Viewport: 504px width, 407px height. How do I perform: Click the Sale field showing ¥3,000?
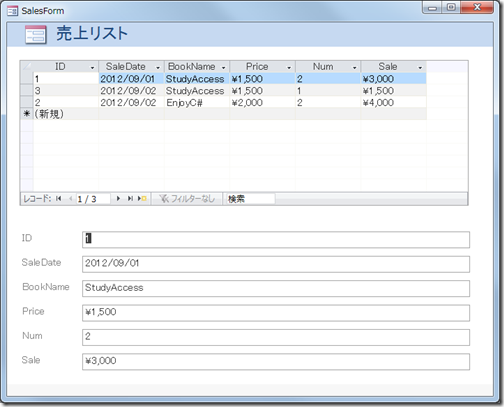pyautogui.click(x=276, y=362)
